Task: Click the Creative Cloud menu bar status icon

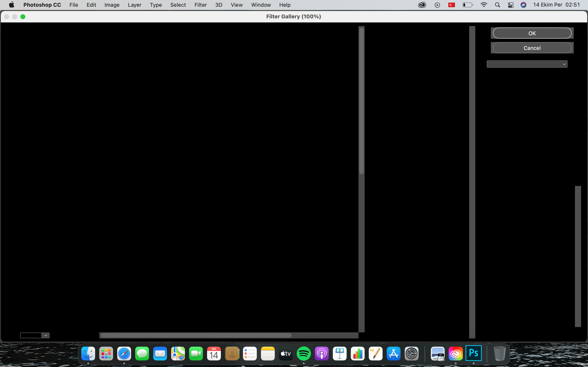Action: coord(422,5)
